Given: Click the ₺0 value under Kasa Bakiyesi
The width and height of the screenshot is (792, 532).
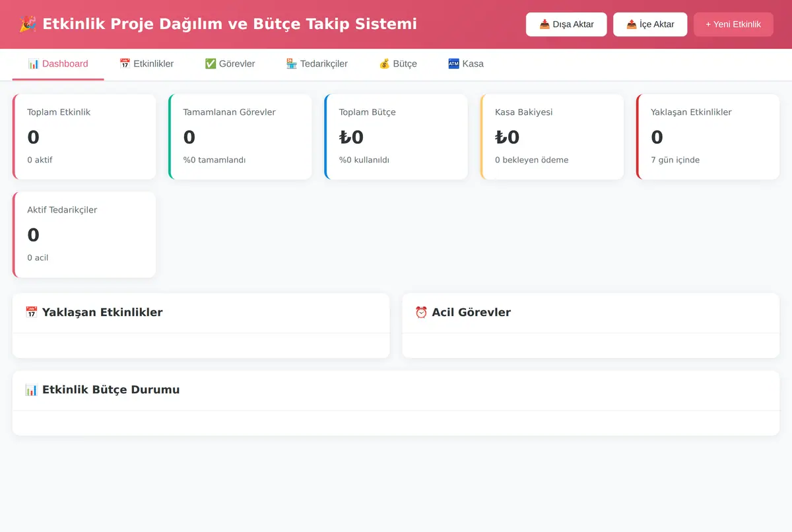Looking at the screenshot, I should (508, 137).
